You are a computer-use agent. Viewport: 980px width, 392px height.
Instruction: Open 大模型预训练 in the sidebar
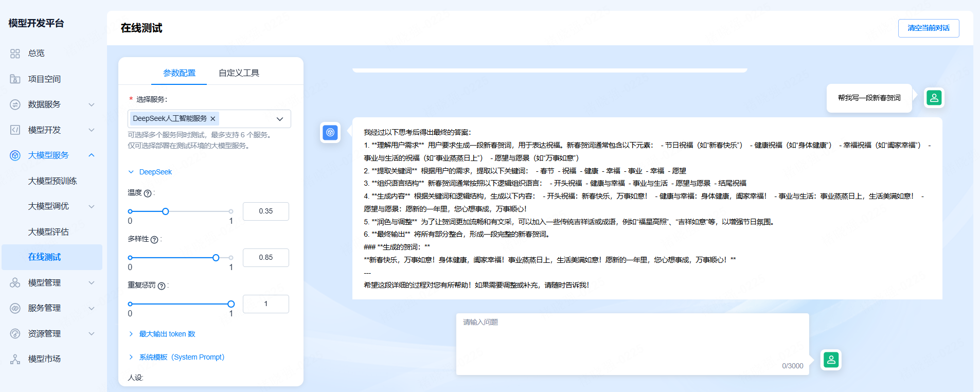(52, 181)
